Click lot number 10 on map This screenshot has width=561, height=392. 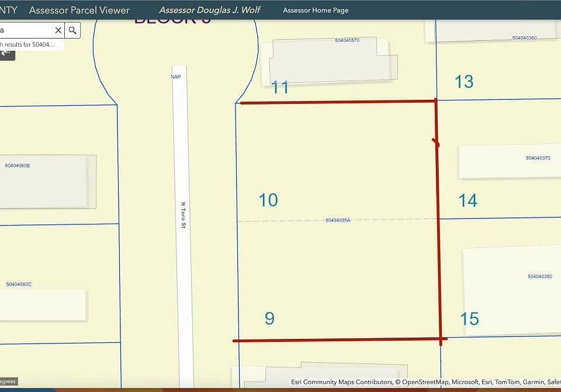[x=268, y=200]
